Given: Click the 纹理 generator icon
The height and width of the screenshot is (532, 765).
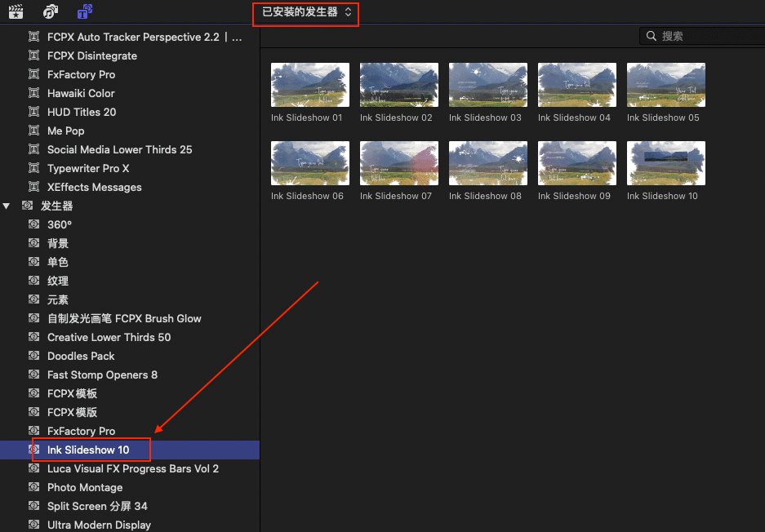Looking at the screenshot, I should click(x=33, y=281).
